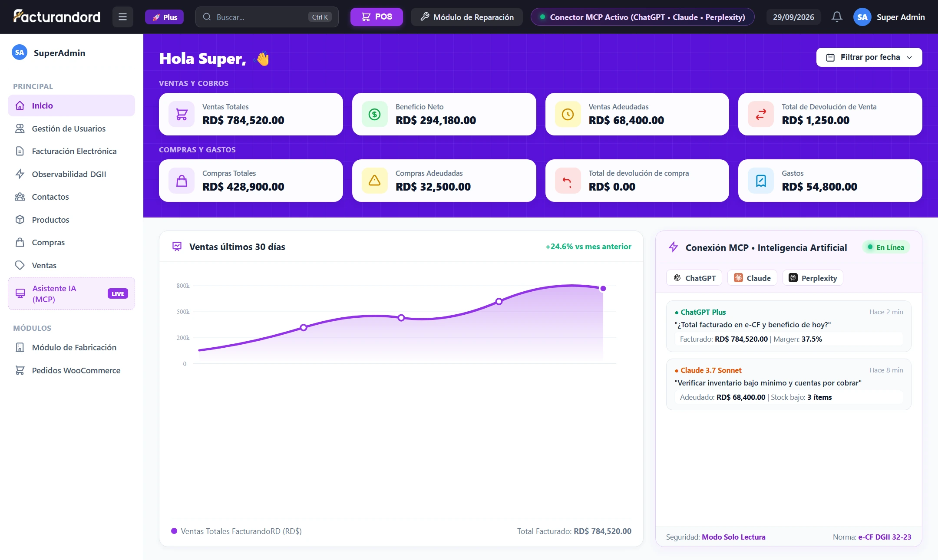Open Pedidos WooCommerce
938x560 pixels.
tap(71, 370)
